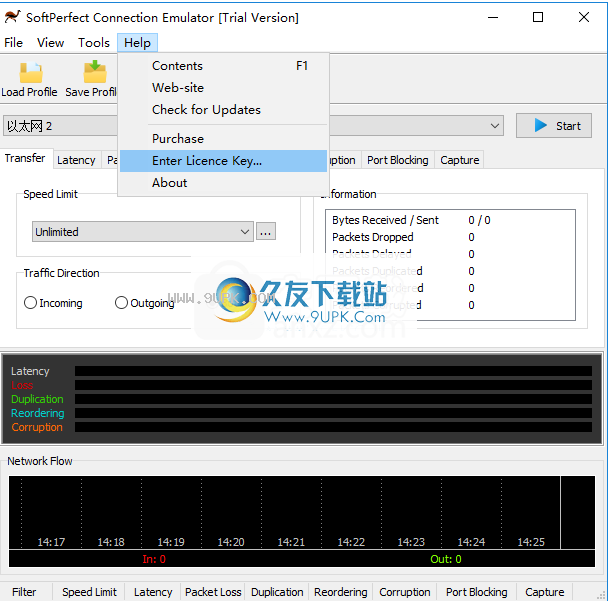Open Web-site from the Help menu
608x601 pixels.
pos(223,88)
